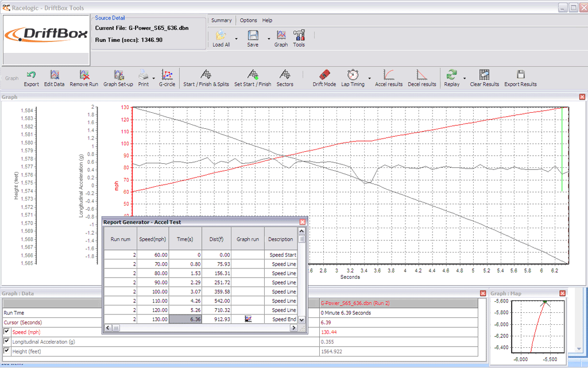The height and width of the screenshot is (368, 588).
Task: Click the Cursor (Seconds) row label
Action: pyautogui.click(x=23, y=322)
